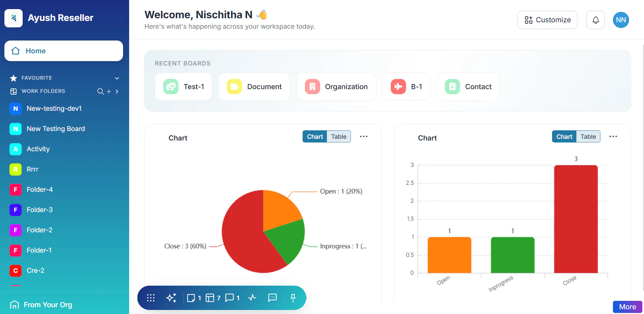The image size is (644, 314).
Task: Open notifications bell icon
Action: pyautogui.click(x=596, y=20)
